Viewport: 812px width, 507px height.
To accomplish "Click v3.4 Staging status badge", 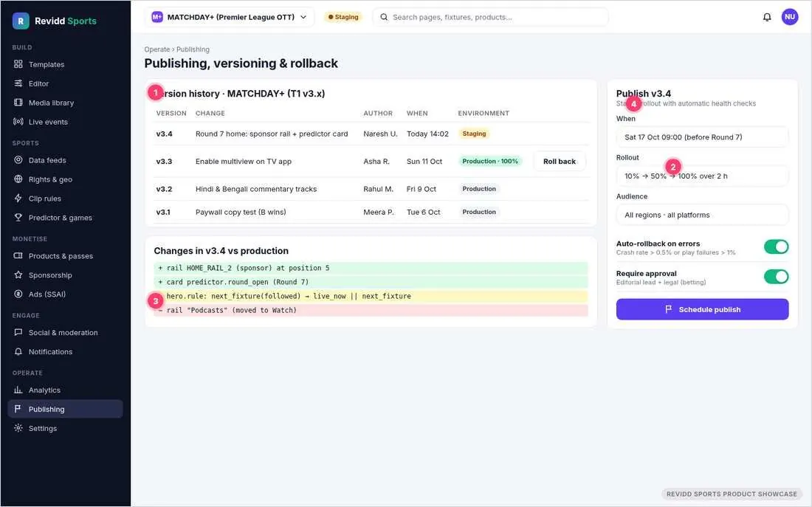I will (474, 134).
